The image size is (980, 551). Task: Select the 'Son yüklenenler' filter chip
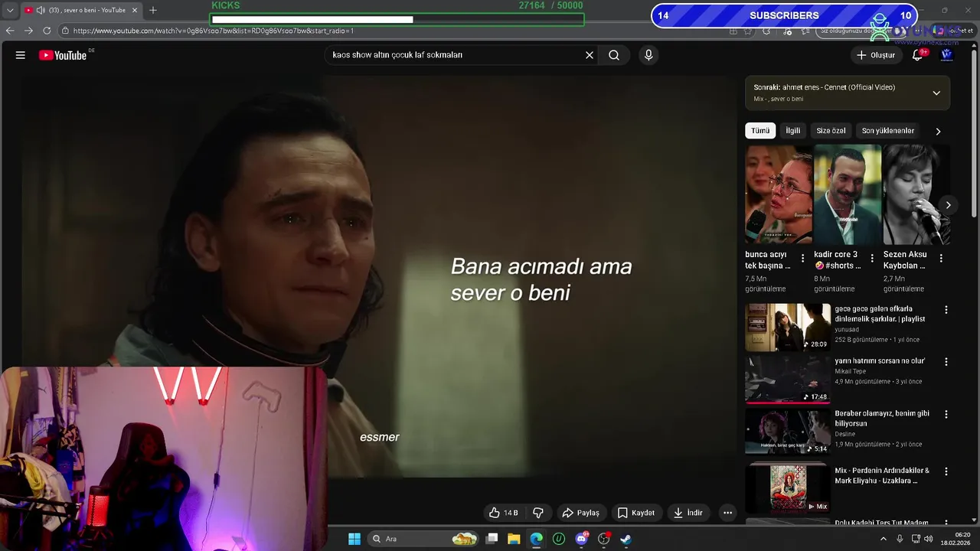(888, 131)
